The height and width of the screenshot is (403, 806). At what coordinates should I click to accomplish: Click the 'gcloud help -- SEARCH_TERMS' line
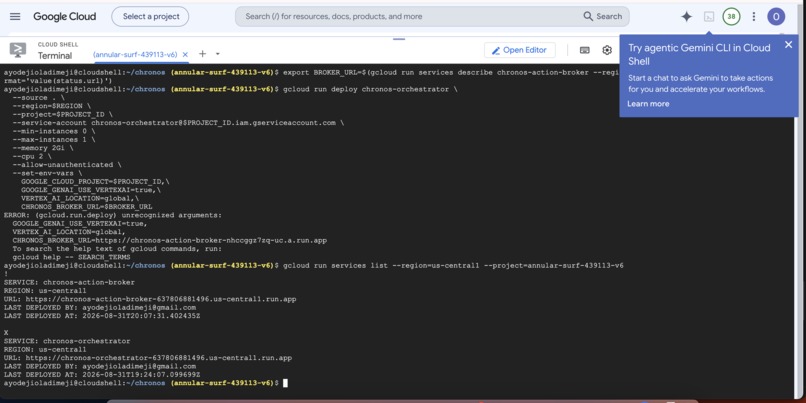[71, 257]
